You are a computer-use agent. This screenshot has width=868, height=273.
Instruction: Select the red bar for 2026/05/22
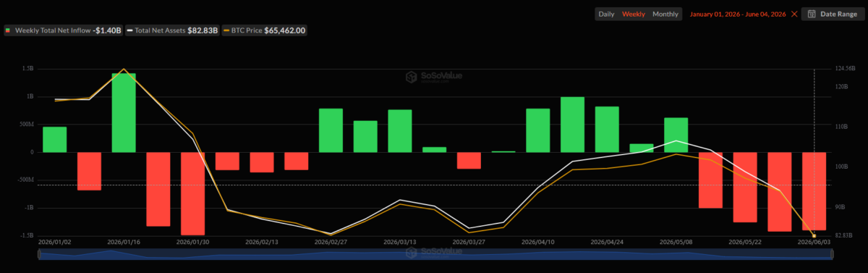[x=745, y=187]
